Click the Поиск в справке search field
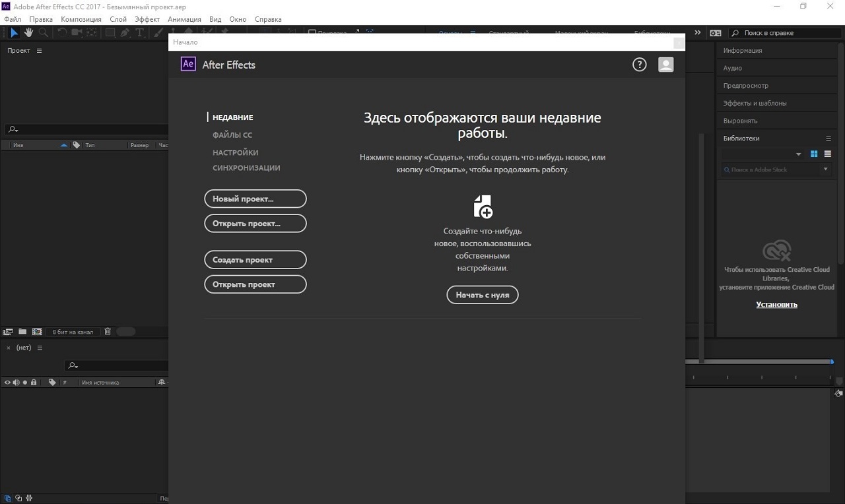This screenshot has height=504, width=845. coord(786,33)
